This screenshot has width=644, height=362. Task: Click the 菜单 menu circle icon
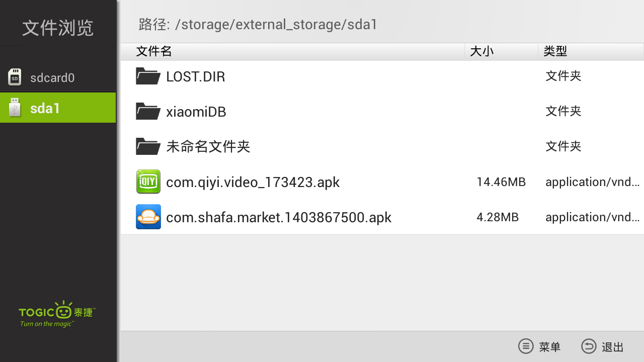coord(526,346)
